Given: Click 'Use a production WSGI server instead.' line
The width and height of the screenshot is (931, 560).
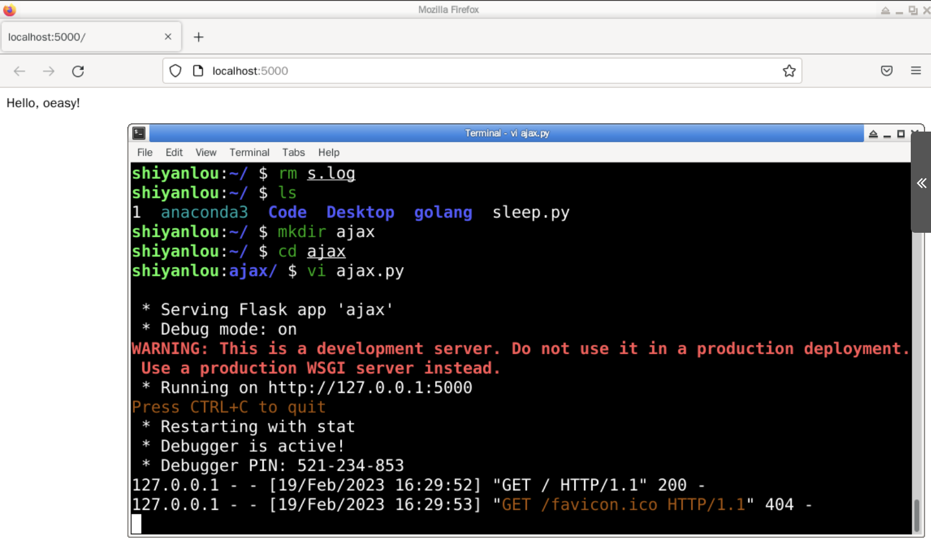Looking at the screenshot, I should click(x=321, y=368).
